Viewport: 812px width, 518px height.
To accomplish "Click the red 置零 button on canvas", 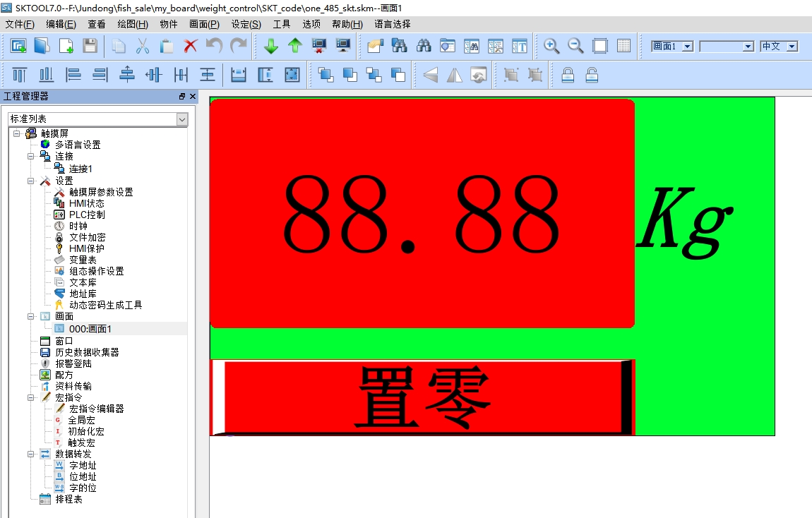I will (422, 397).
